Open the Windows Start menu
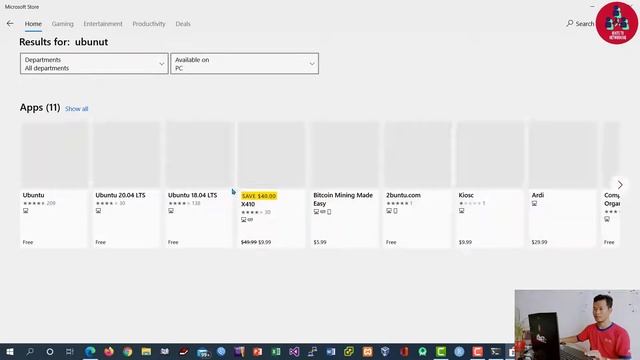Viewport: 640px width, 360px height. 10,351
